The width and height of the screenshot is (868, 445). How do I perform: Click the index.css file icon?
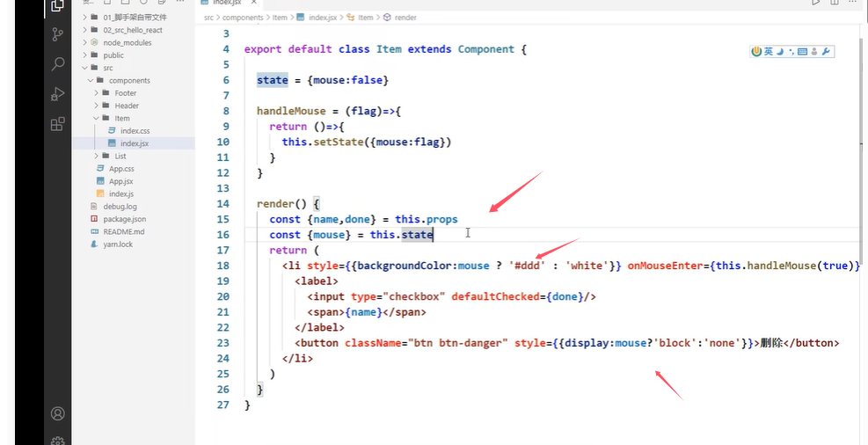(x=112, y=131)
